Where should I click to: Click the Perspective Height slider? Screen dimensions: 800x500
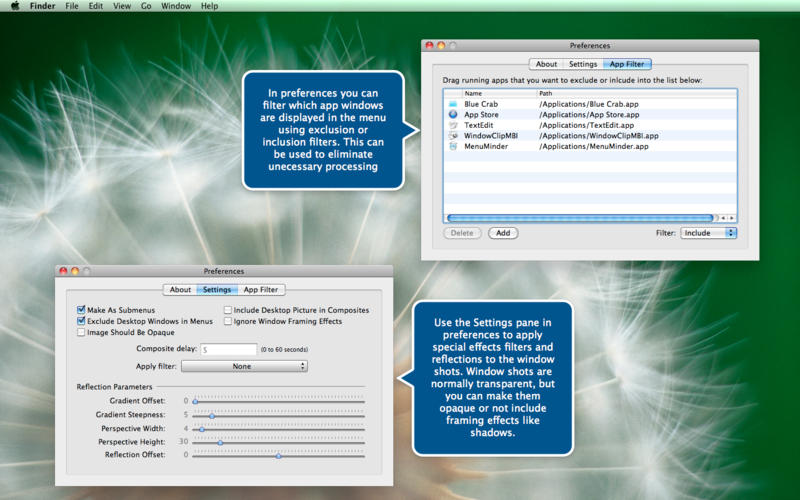click(279, 442)
